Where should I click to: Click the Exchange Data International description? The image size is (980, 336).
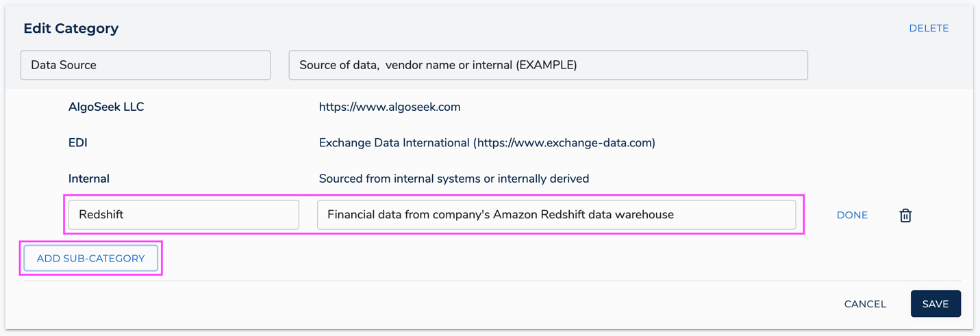click(394, 143)
